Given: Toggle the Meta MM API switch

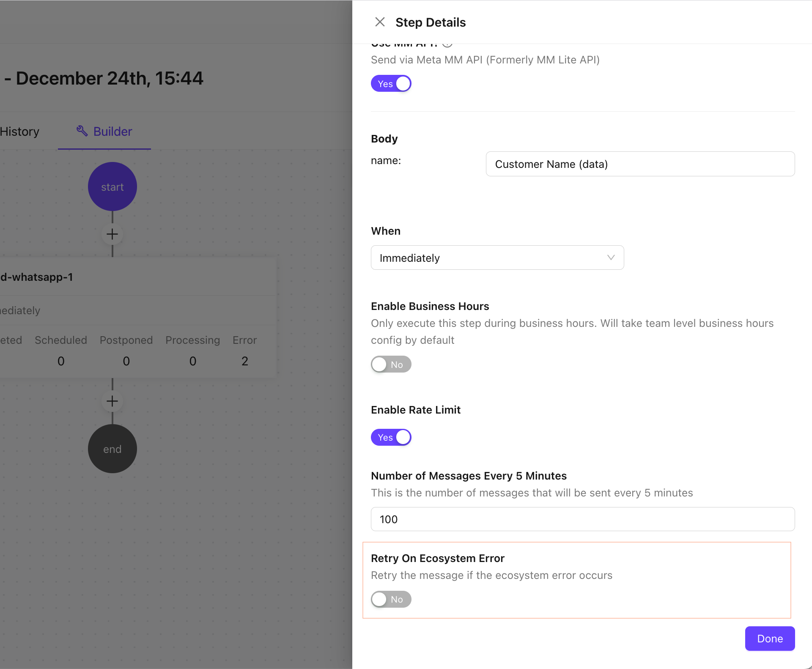Looking at the screenshot, I should pos(391,84).
